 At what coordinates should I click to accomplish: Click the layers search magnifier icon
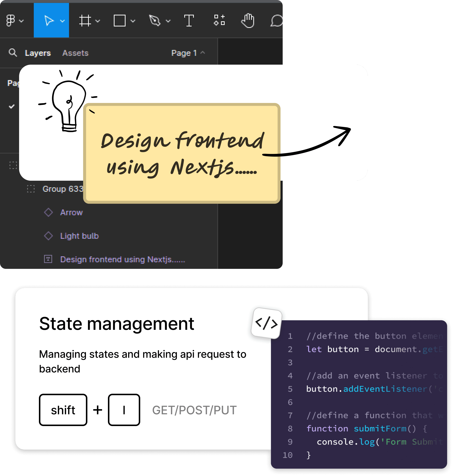tap(12, 53)
